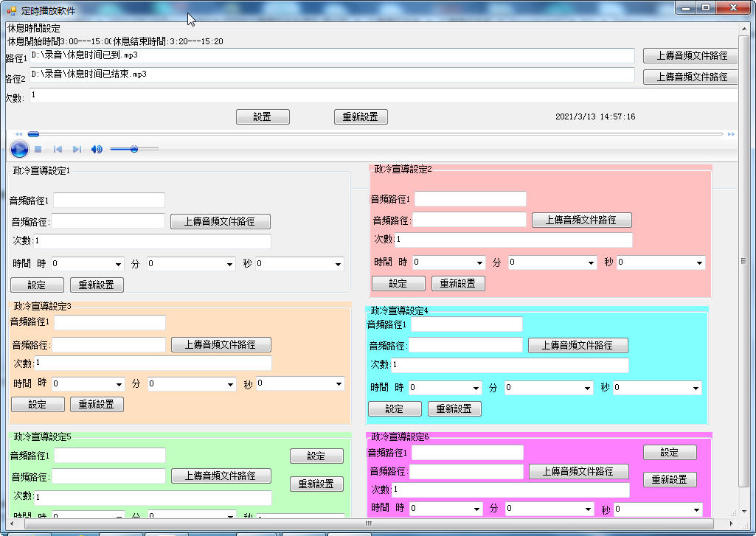Upload audio file in 政令宣導設定6

[579, 471]
